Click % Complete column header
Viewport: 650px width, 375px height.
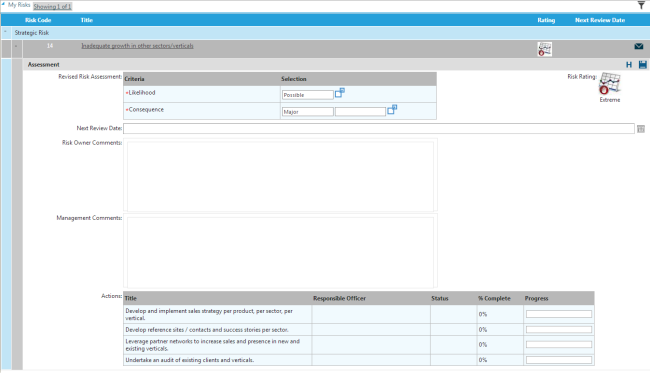click(494, 298)
